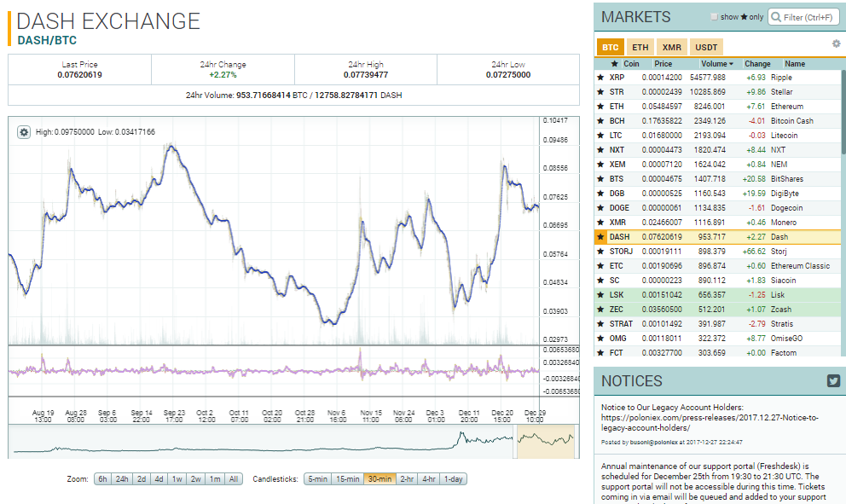Switch to the ETH markets tab
Image resolution: width=846 pixels, height=504 pixels.
(640, 48)
